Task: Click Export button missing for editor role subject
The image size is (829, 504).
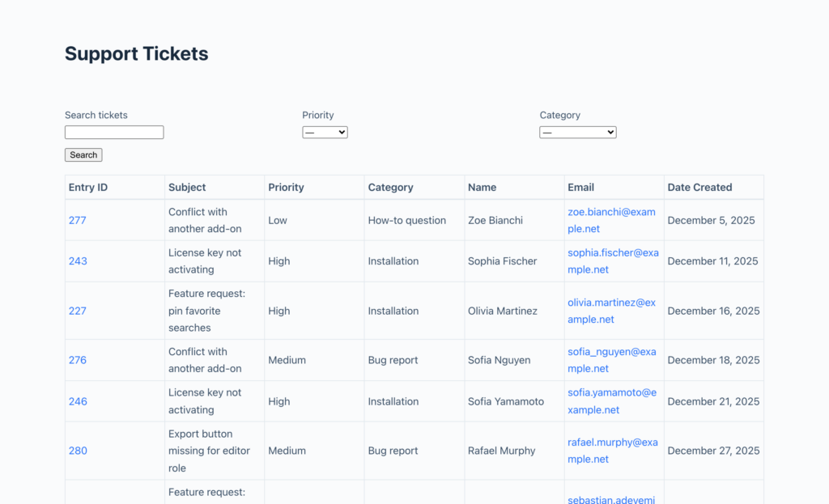Action: point(209,451)
